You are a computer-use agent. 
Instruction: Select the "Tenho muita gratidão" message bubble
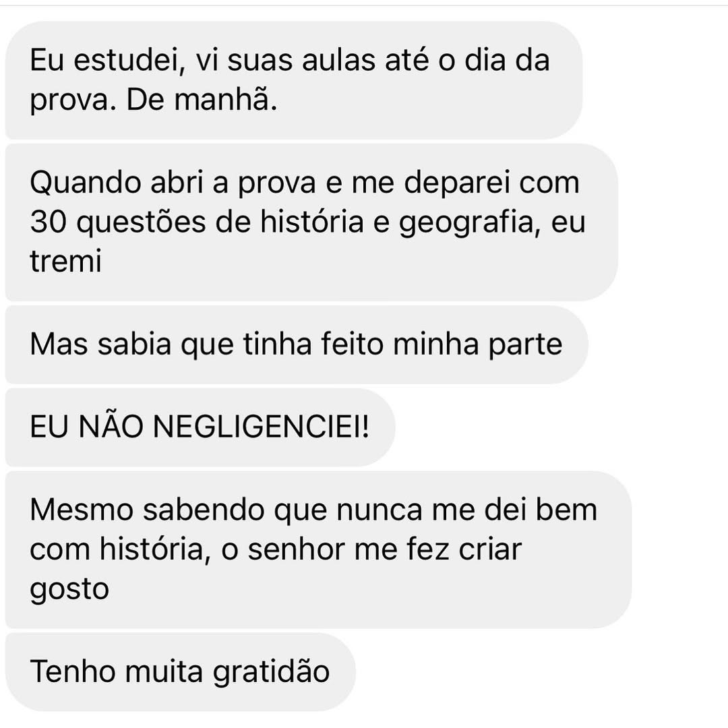click(180, 671)
